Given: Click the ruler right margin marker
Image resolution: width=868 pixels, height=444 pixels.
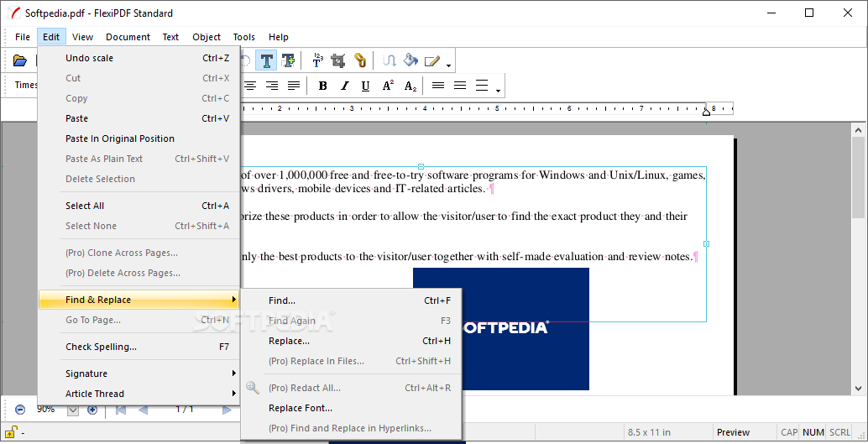Looking at the screenshot, I should [706, 112].
